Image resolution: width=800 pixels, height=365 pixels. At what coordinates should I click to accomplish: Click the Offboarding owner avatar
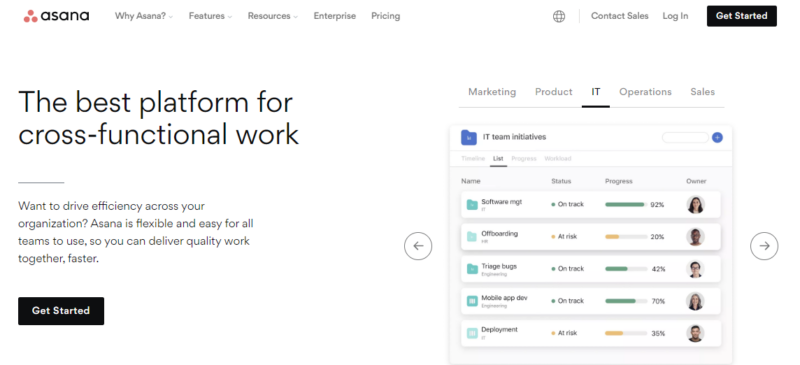click(695, 236)
